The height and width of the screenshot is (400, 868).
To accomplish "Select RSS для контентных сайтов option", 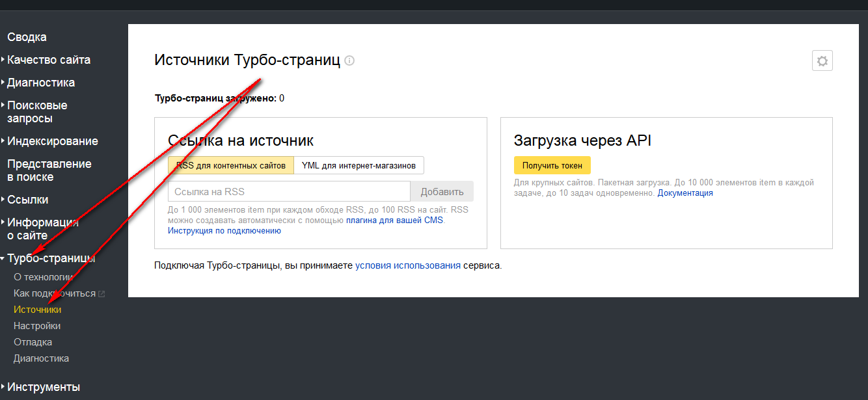I will 230,165.
